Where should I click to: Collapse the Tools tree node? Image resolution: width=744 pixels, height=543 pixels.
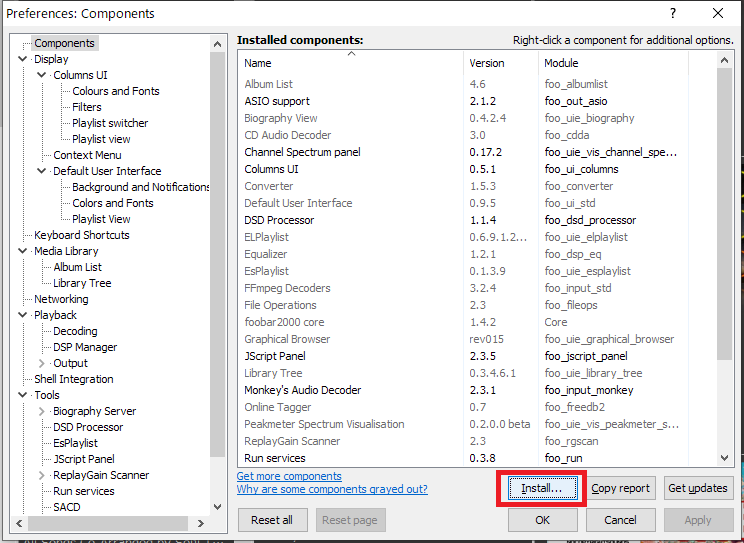(22, 395)
